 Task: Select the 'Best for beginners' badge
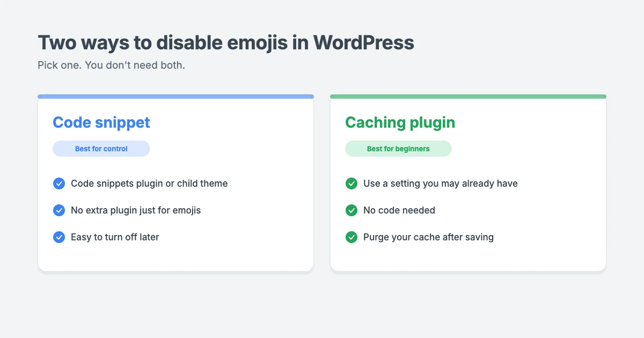pyautogui.click(x=398, y=149)
